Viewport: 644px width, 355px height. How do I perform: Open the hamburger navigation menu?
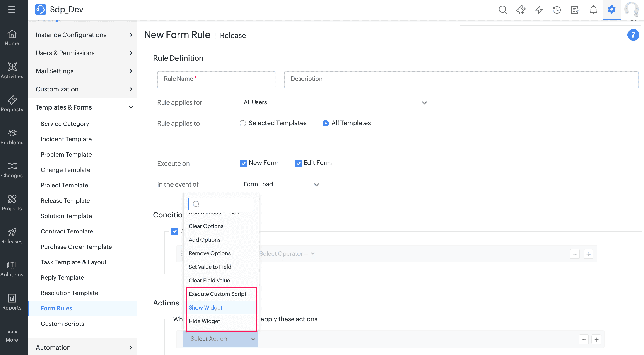tap(12, 10)
